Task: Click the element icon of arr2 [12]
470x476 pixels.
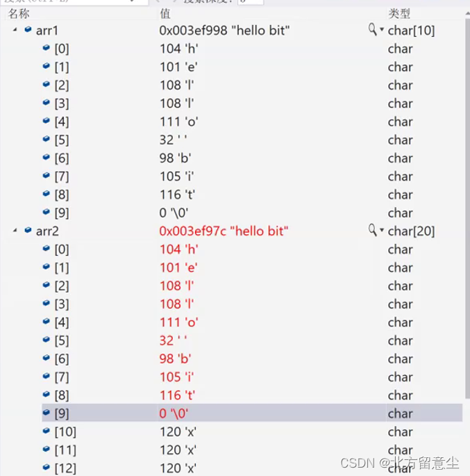Action: (x=47, y=468)
